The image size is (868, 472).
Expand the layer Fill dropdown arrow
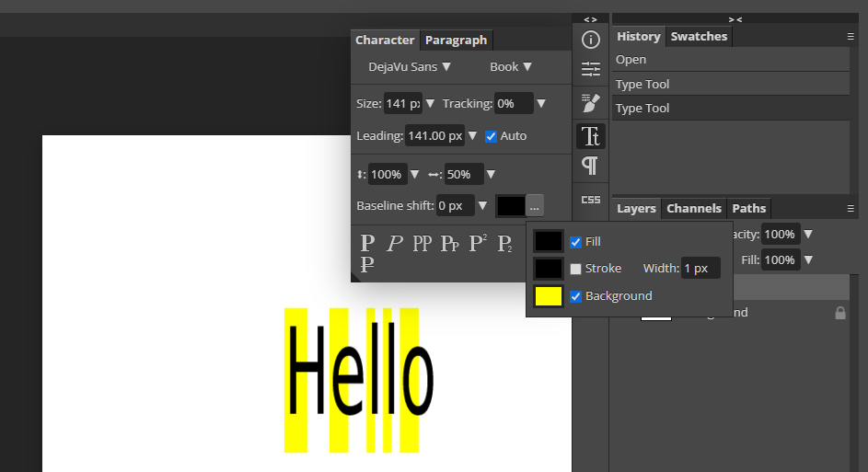click(x=808, y=259)
